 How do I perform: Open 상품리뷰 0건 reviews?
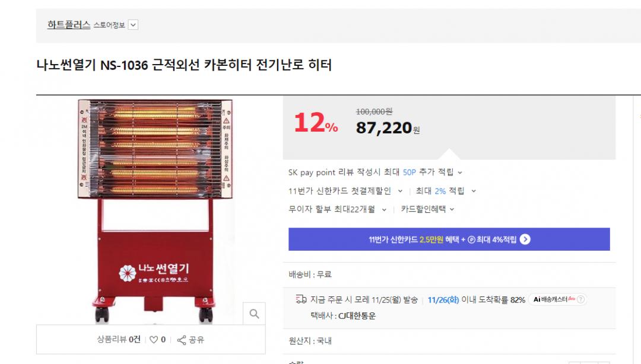click(x=119, y=340)
